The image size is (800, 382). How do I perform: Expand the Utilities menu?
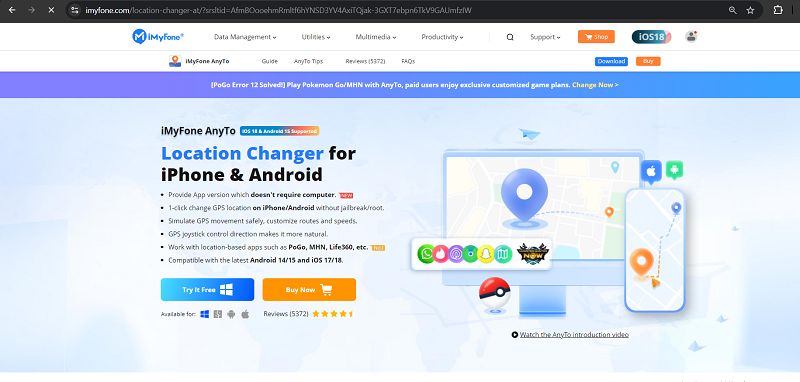[x=316, y=37]
